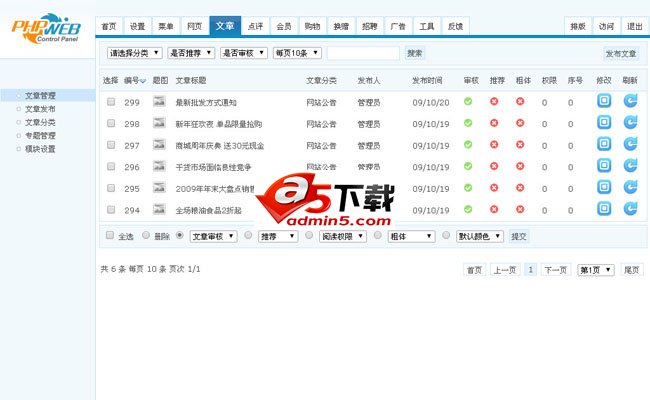Click the thumbnail image icon for article 297

point(159,145)
